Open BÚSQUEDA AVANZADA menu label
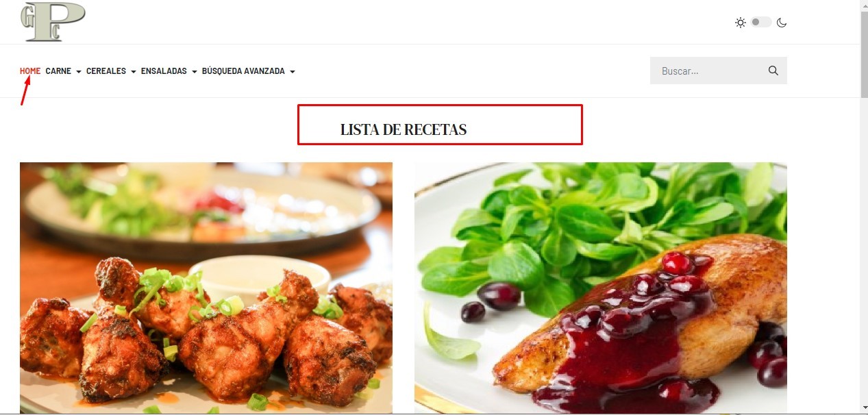 tap(243, 71)
